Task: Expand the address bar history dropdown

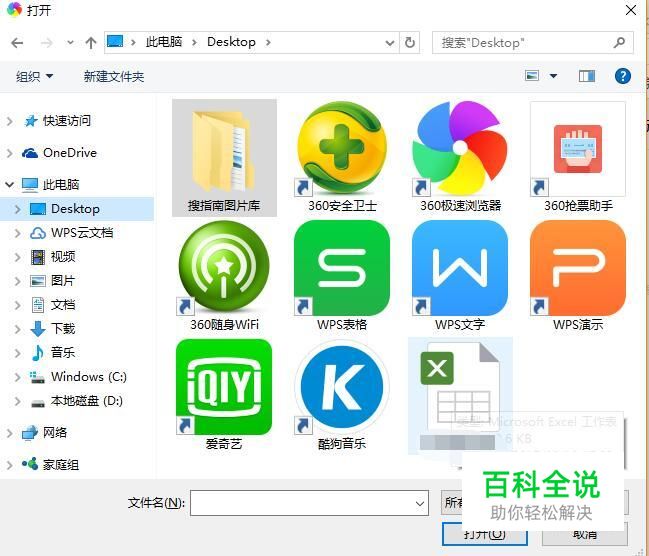Action: coord(389,43)
